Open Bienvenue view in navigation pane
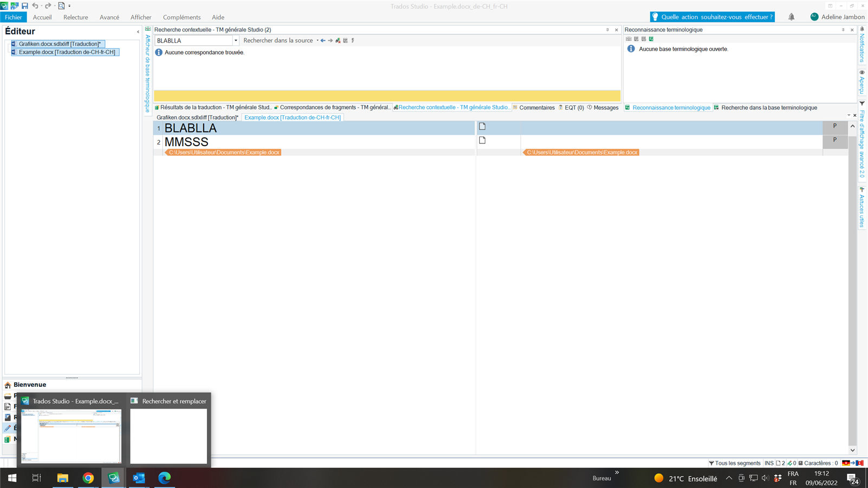Image resolution: width=868 pixels, height=488 pixels. [30, 385]
